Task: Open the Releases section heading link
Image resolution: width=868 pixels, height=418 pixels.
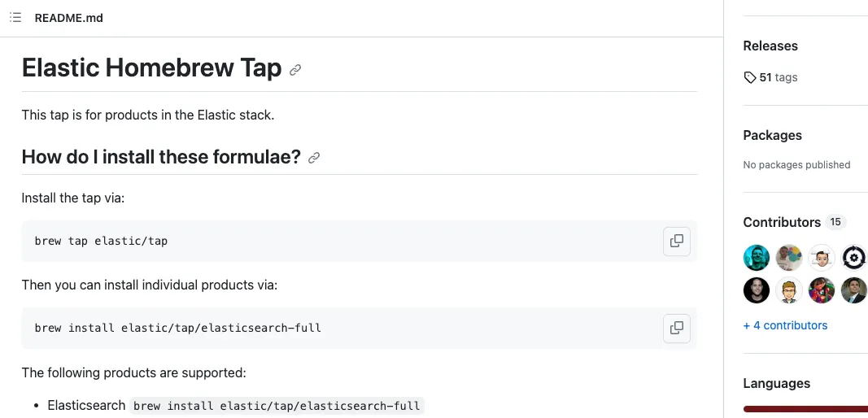Action: tap(770, 46)
